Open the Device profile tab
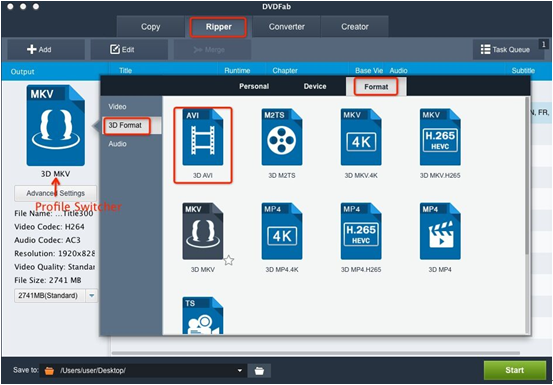This screenshot has width=553, height=385. [315, 86]
